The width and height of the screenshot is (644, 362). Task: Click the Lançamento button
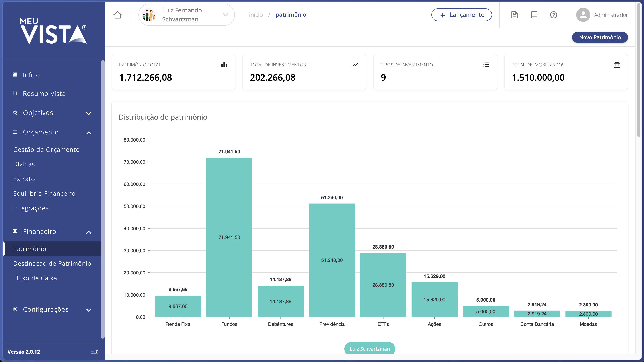coord(461,15)
